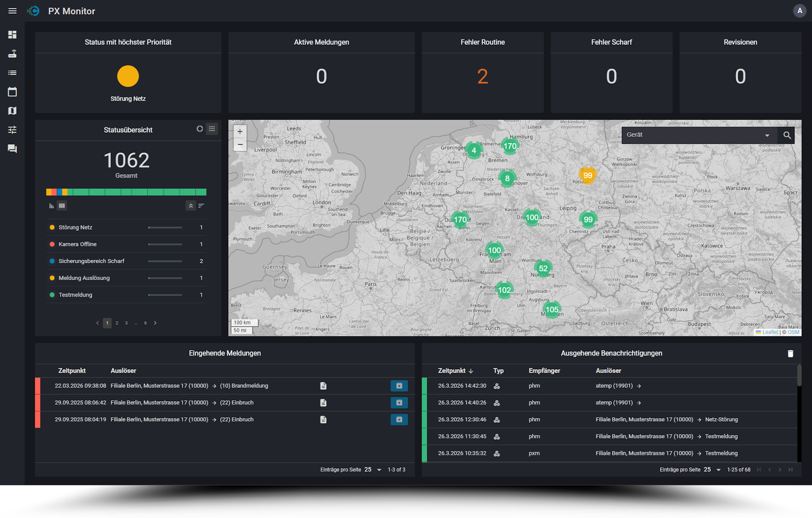Click the 170 cluster near Hamburg
Viewport: 812px width, 518px height.
coord(510,146)
